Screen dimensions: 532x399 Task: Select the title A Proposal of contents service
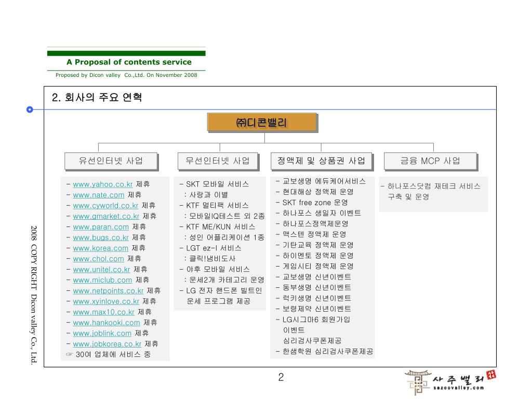[x=129, y=62]
